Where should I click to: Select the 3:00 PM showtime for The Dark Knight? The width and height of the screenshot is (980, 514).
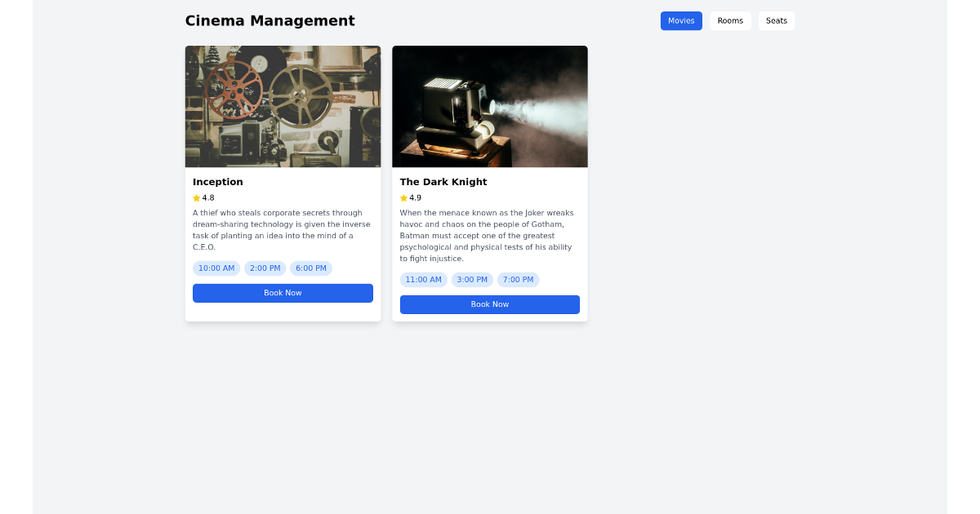[472, 279]
